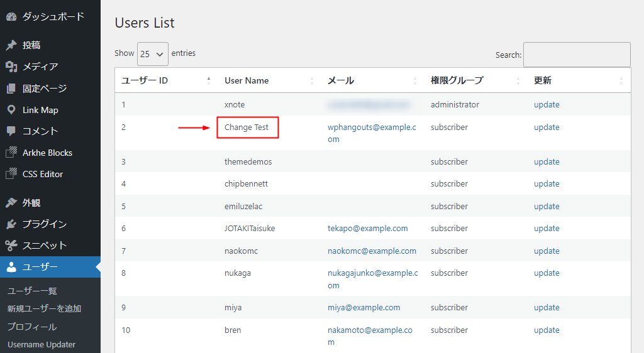
Task: Click update link for themedemos
Action: (547, 161)
